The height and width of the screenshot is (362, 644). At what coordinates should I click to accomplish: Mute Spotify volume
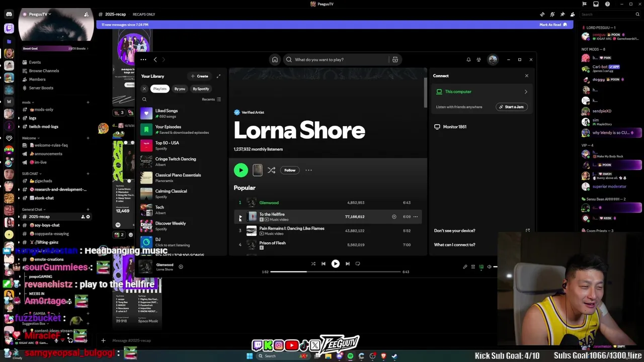pos(489,267)
